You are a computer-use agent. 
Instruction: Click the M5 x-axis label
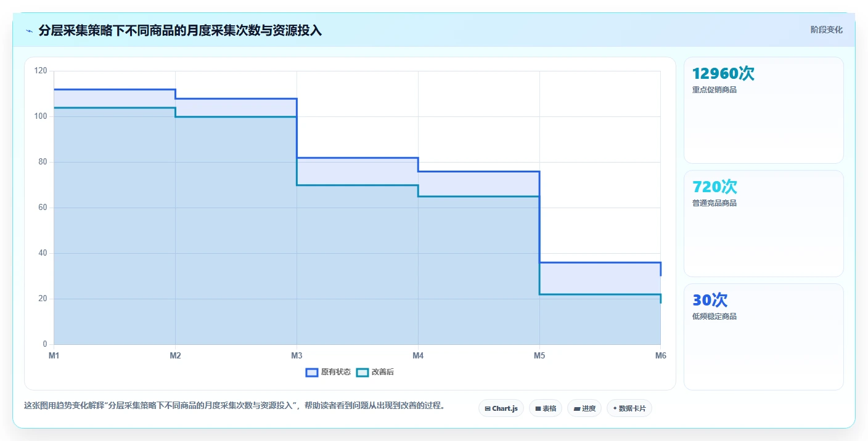tap(539, 355)
